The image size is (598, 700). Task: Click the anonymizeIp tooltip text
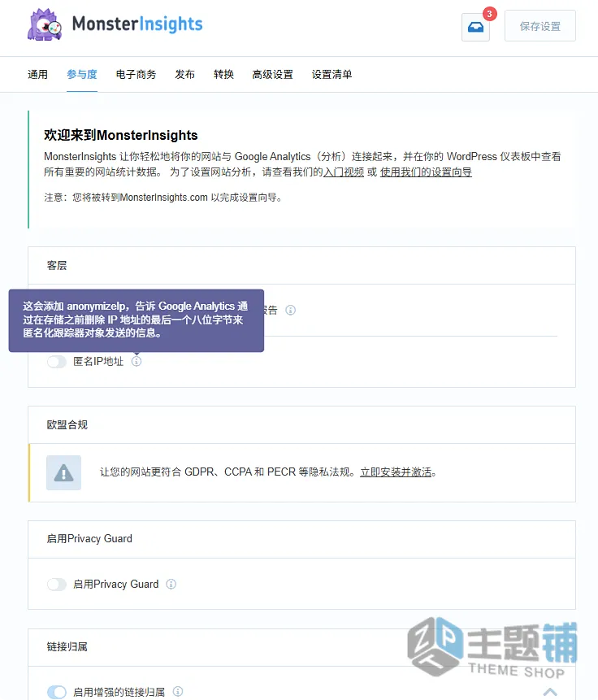(x=136, y=320)
